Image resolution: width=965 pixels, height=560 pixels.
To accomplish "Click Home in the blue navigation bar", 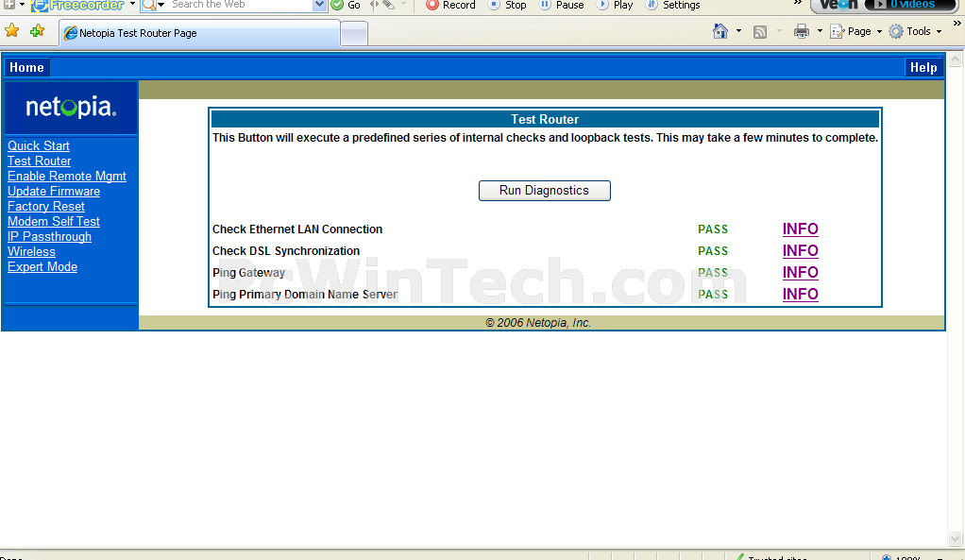I will click(x=26, y=68).
